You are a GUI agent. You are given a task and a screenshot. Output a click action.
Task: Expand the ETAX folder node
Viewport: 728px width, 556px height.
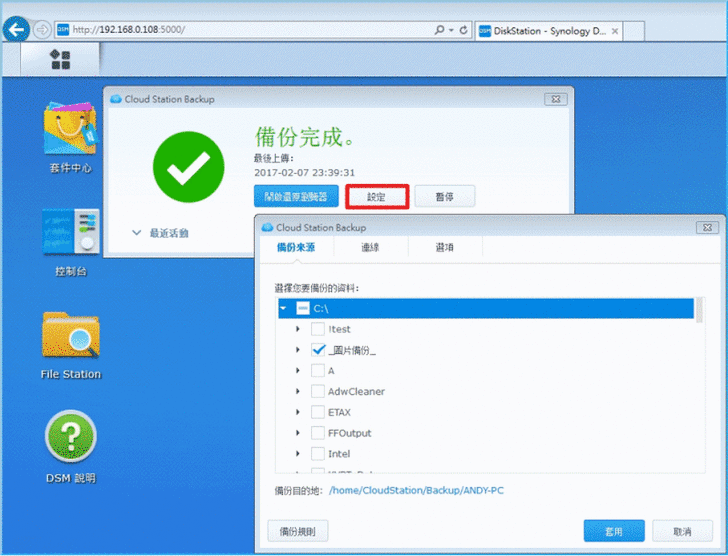coord(298,412)
